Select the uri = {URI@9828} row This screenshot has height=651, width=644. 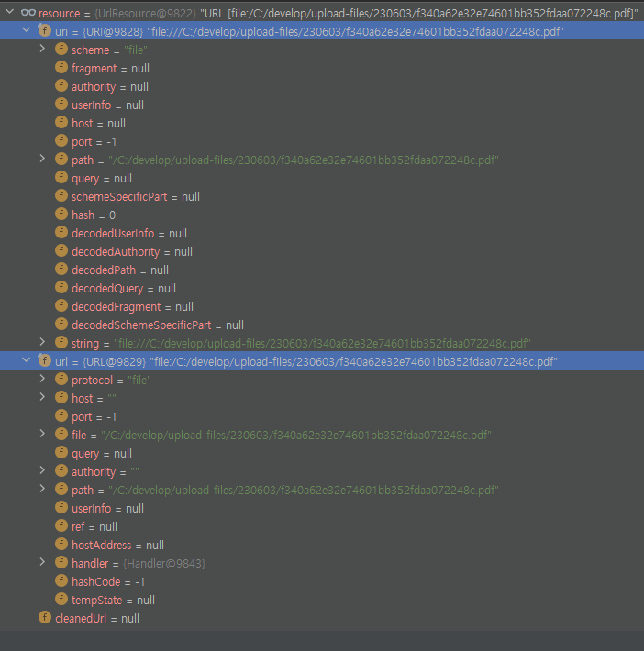(x=322, y=31)
